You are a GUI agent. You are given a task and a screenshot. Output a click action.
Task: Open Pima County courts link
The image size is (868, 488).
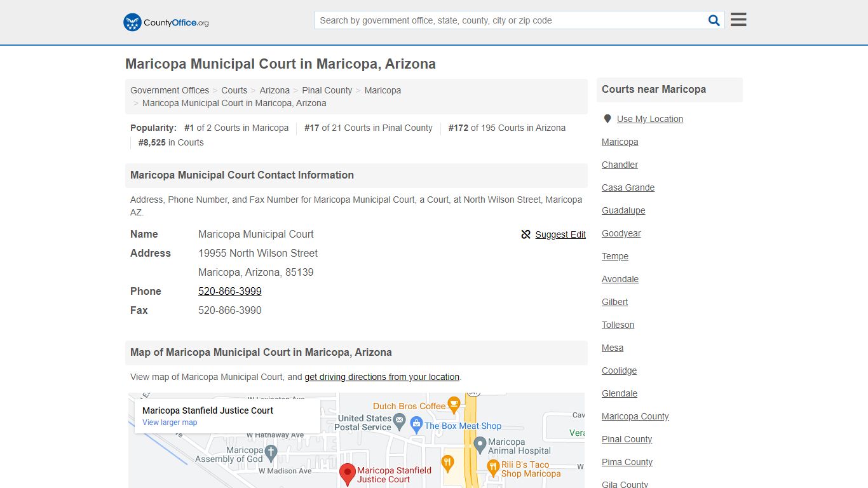[x=627, y=462]
